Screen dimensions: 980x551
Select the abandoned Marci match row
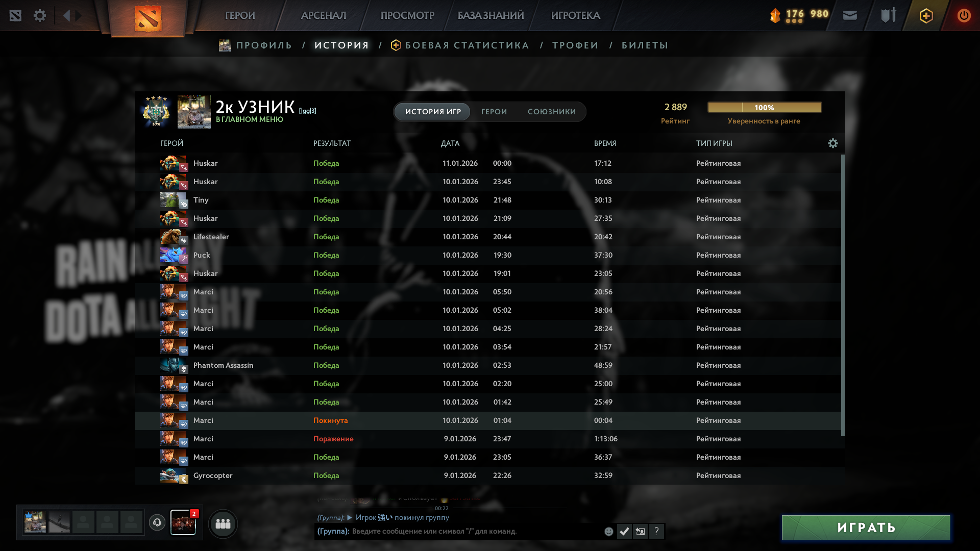pos(487,420)
